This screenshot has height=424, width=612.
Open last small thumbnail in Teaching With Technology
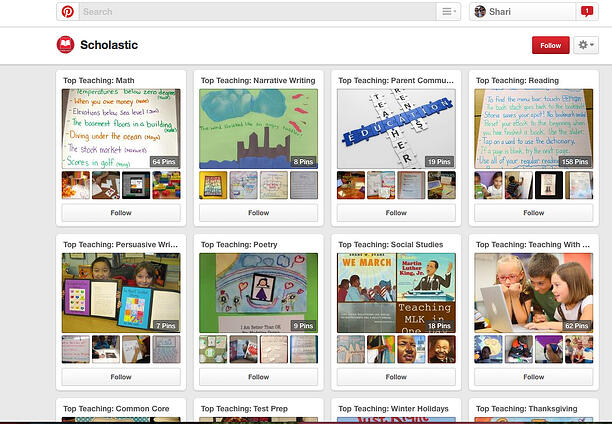click(x=579, y=349)
